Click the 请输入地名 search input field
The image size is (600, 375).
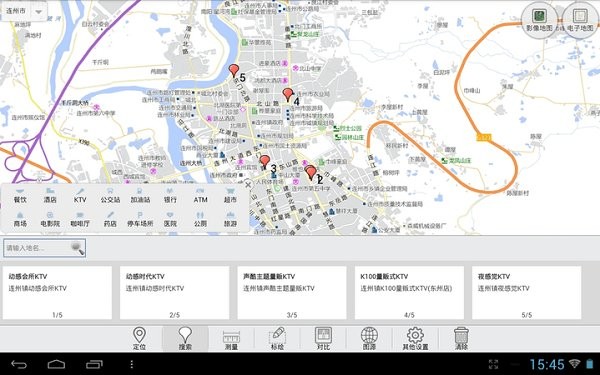37,248
